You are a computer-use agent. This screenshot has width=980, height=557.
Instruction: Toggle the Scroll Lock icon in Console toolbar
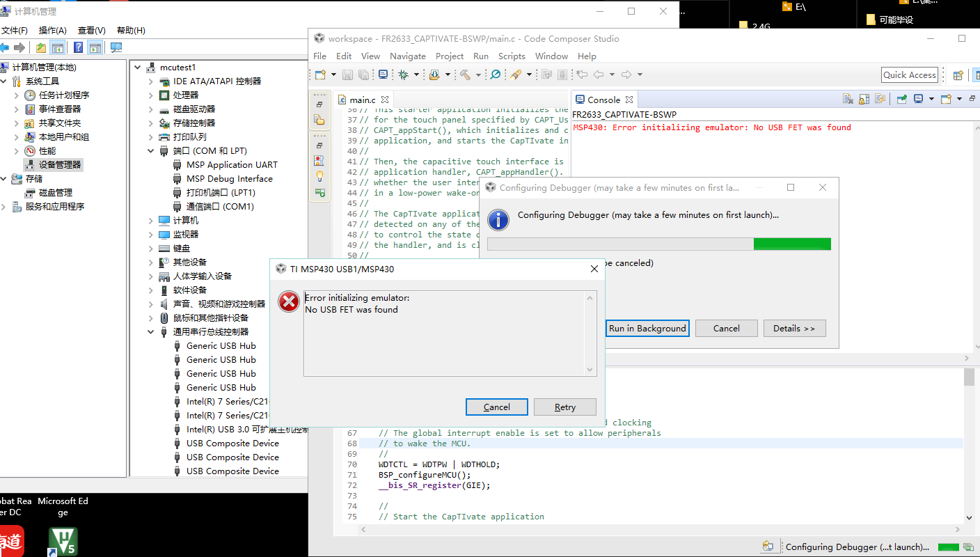tap(864, 99)
